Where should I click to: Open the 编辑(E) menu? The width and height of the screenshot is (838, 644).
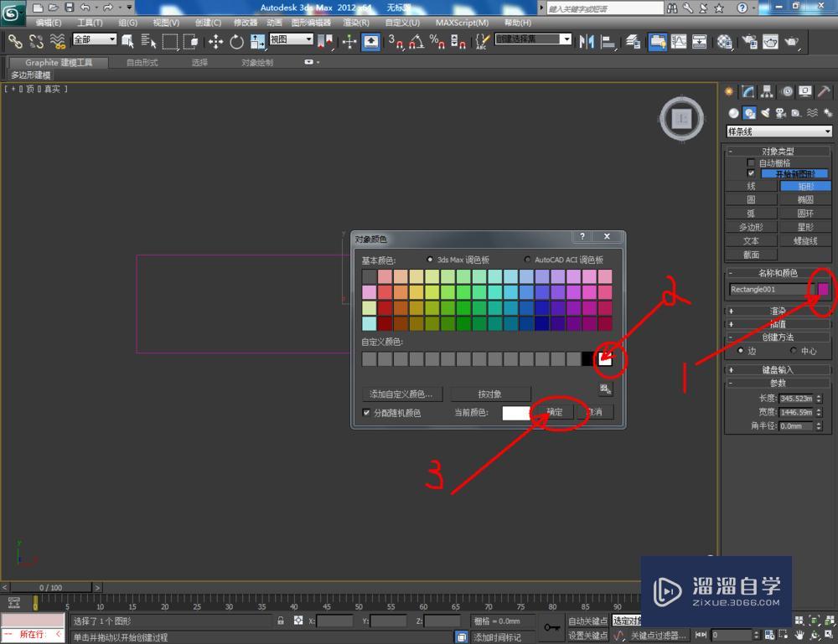49,23
